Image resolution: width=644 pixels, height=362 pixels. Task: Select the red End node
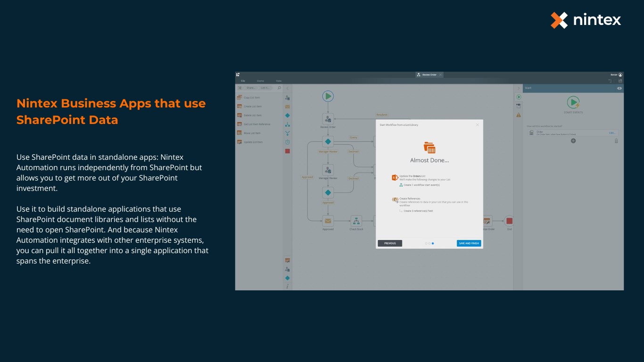509,221
